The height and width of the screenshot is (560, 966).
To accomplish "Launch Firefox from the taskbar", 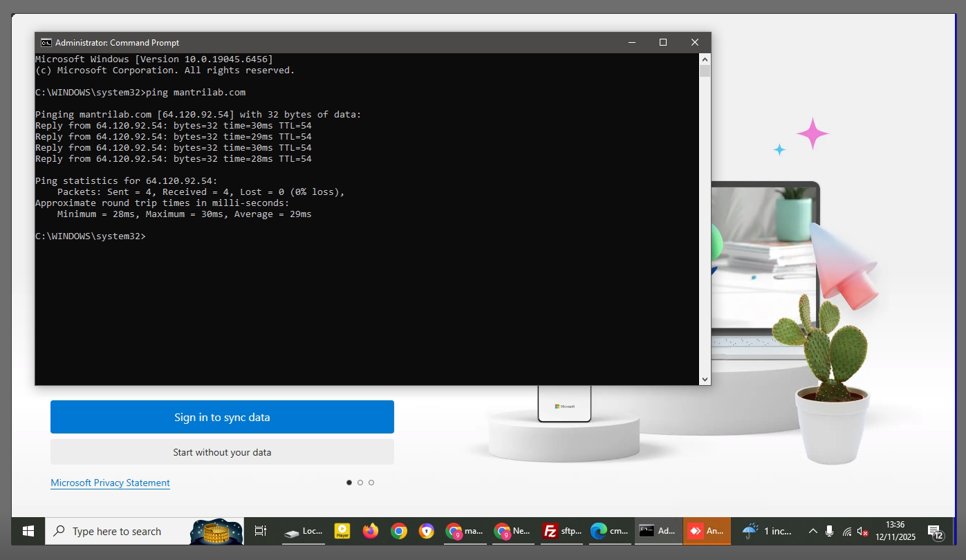I will click(371, 531).
